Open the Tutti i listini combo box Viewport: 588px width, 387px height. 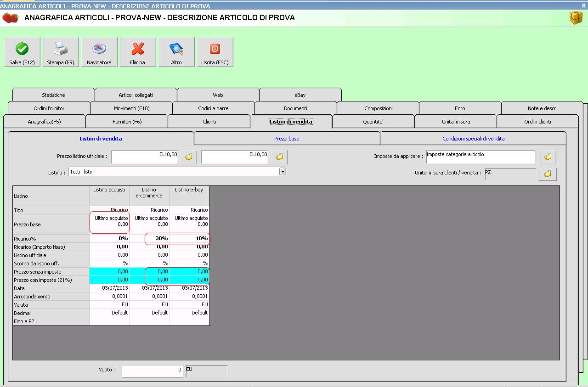pyautogui.click(x=175, y=172)
